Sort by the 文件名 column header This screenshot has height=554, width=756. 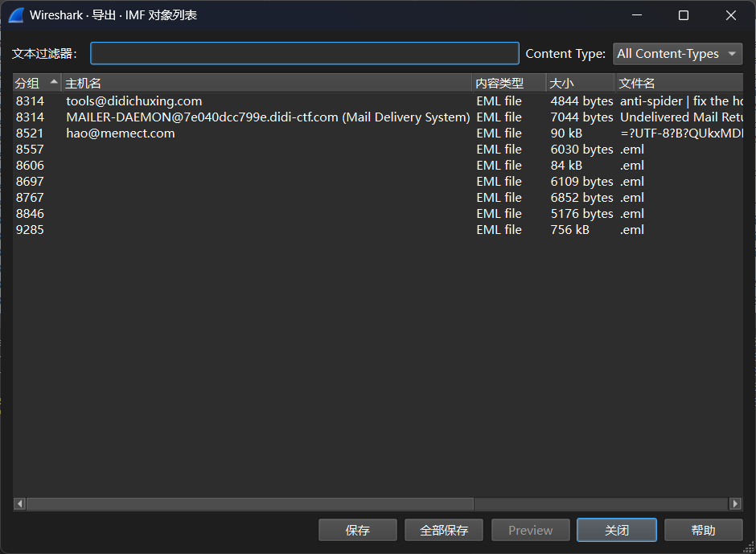pos(680,83)
